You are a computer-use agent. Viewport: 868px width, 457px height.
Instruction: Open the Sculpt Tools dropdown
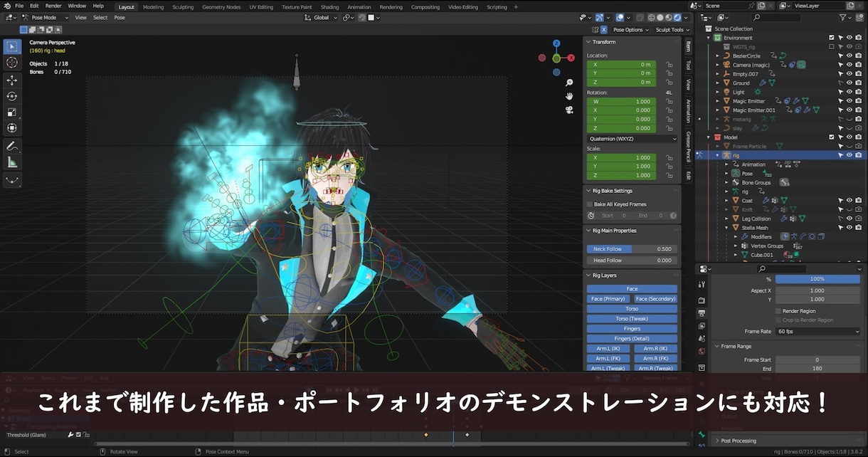coord(672,30)
